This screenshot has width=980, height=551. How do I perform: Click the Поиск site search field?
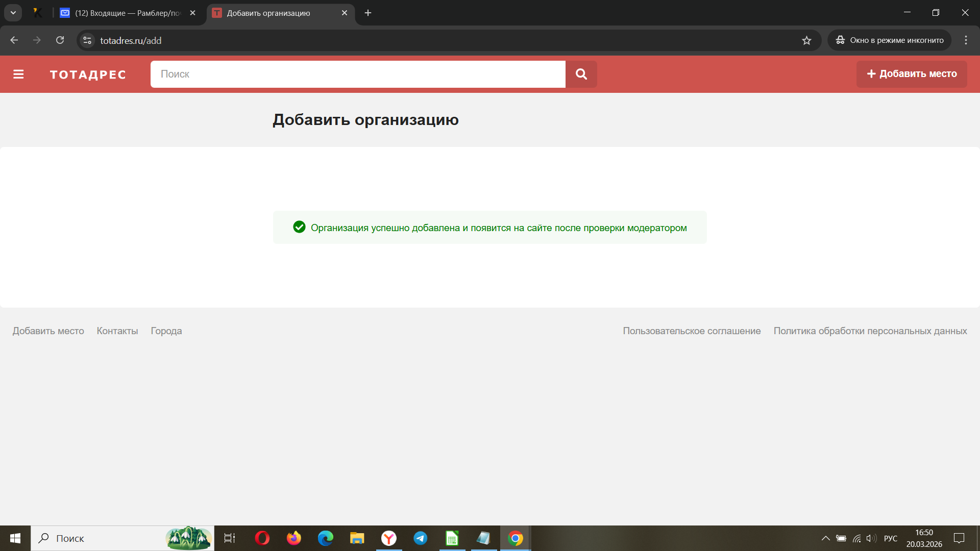coord(357,74)
